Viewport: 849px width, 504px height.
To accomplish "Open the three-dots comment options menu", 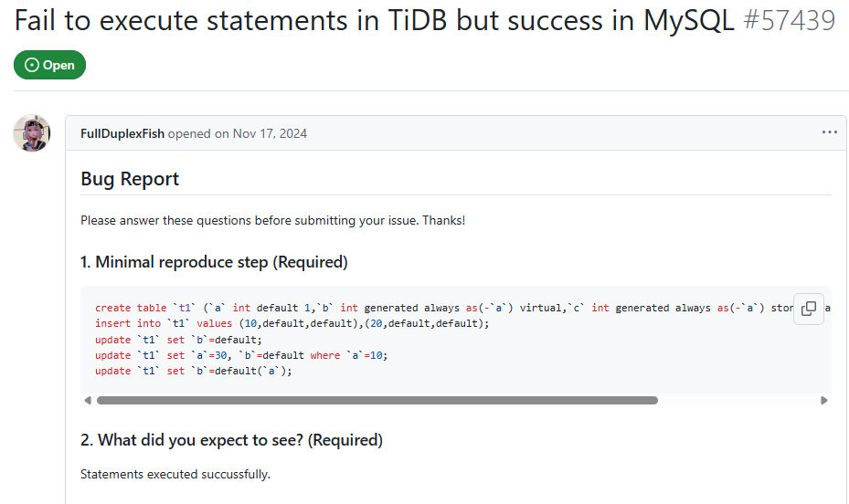I will [829, 132].
